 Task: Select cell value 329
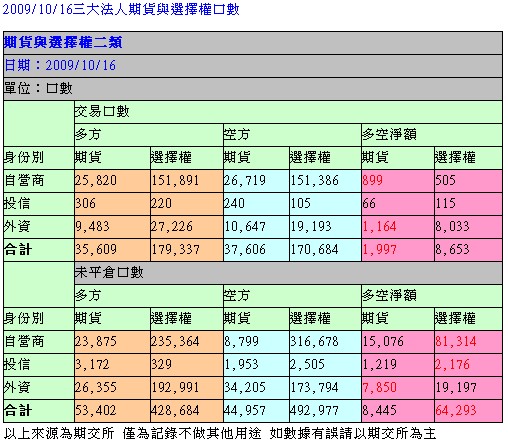pos(161,364)
